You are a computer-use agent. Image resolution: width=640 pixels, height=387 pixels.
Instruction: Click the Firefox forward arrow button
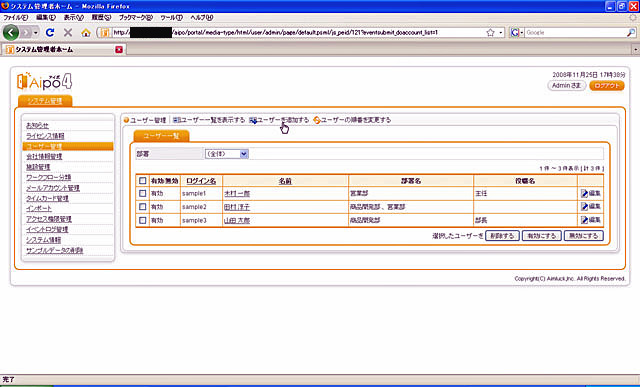tap(26, 33)
